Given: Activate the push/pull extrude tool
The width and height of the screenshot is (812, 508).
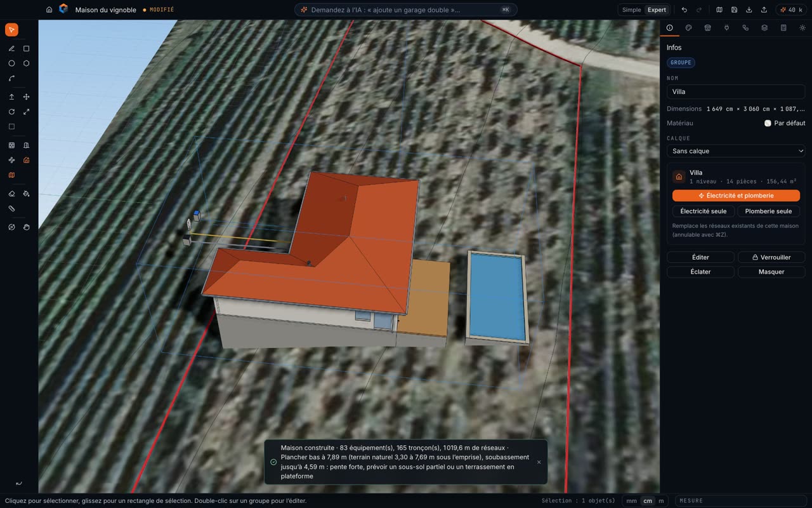Looking at the screenshot, I should point(11,97).
